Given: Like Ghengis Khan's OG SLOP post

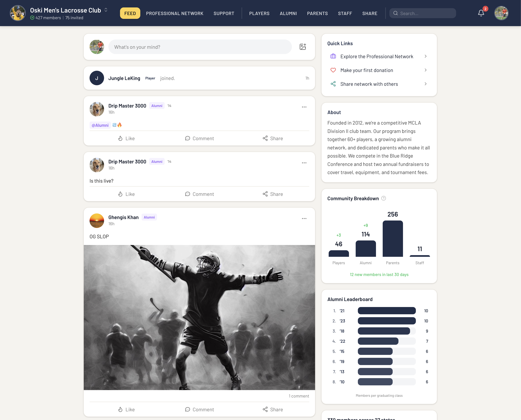Looking at the screenshot, I should (126, 409).
